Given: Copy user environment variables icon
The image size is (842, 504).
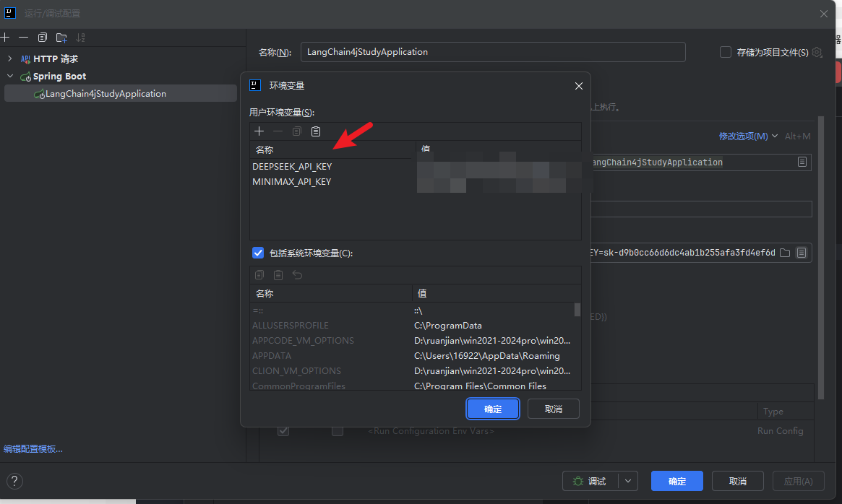Looking at the screenshot, I should (x=297, y=131).
